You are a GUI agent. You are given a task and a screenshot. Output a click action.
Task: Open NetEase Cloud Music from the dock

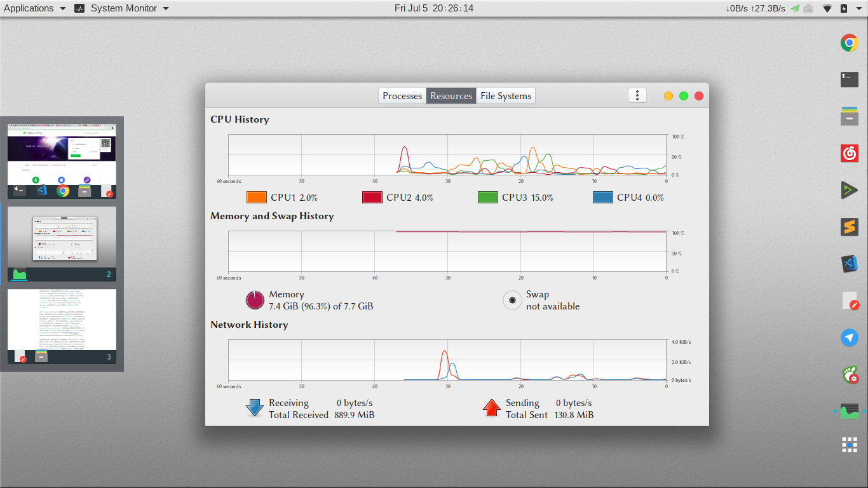point(850,153)
